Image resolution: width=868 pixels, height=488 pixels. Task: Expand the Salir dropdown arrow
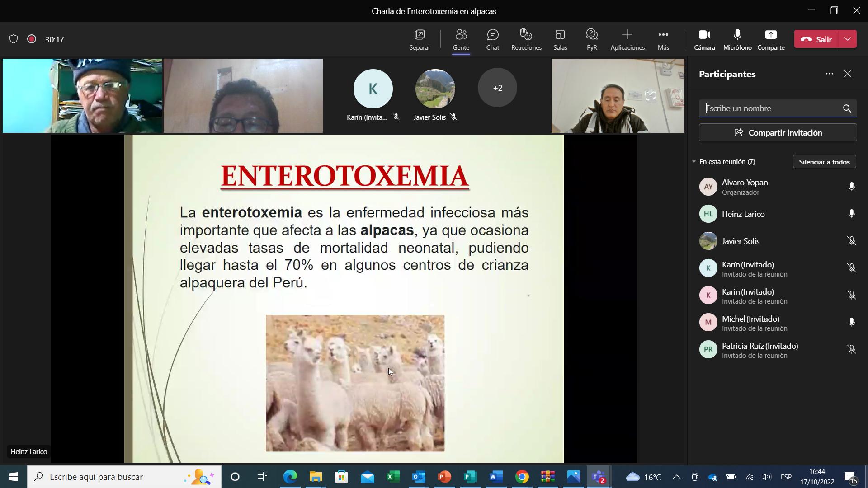(848, 39)
